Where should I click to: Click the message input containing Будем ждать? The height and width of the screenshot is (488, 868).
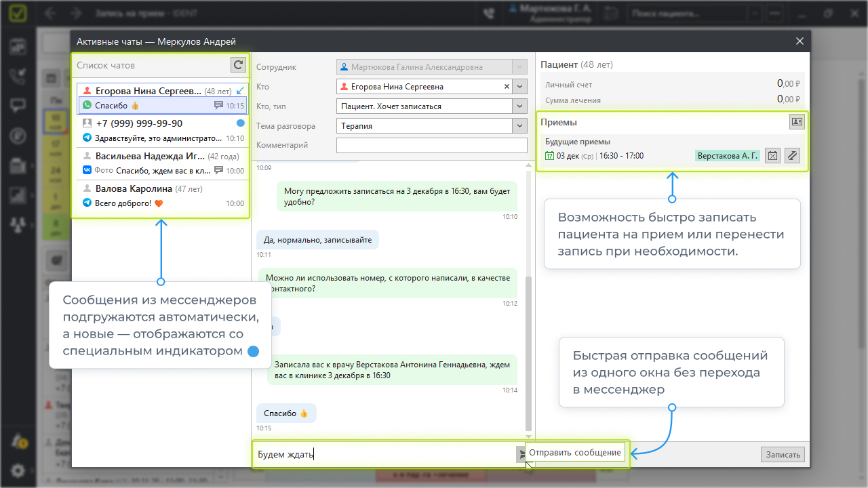383,454
